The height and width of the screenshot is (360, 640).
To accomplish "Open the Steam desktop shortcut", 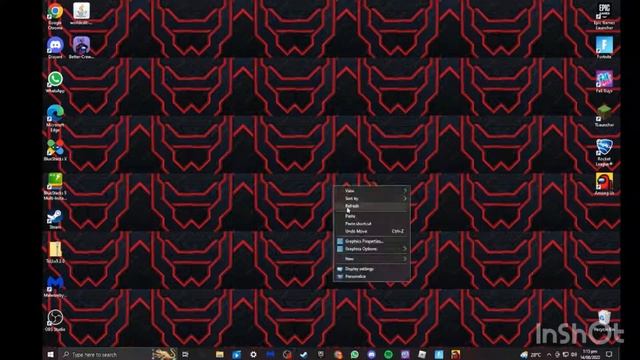I will (x=55, y=219).
